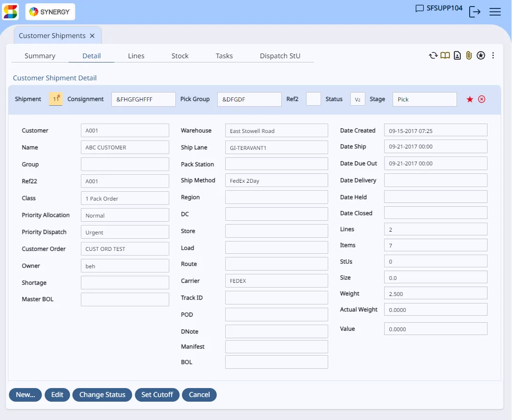
Task: Click the document report icon
Action: coord(457,55)
